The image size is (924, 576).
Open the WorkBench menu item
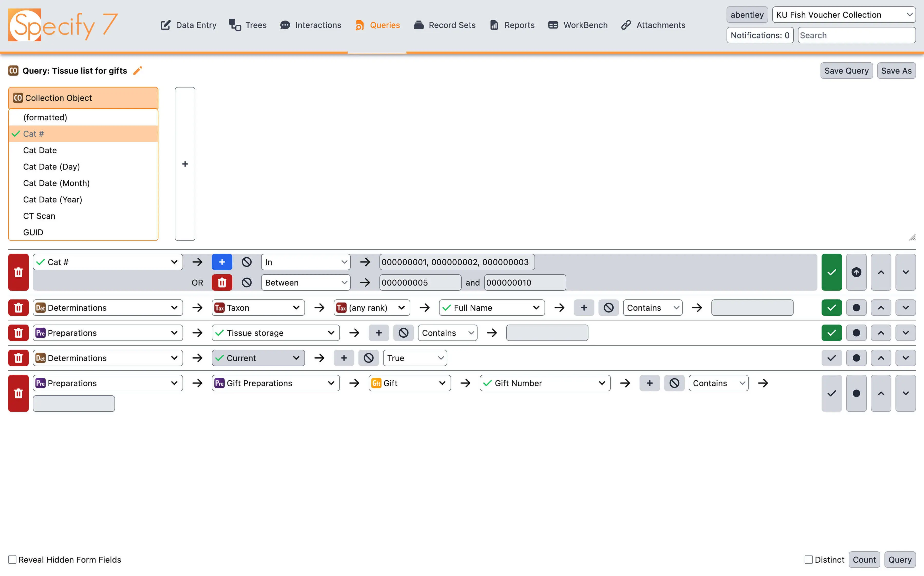point(577,25)
